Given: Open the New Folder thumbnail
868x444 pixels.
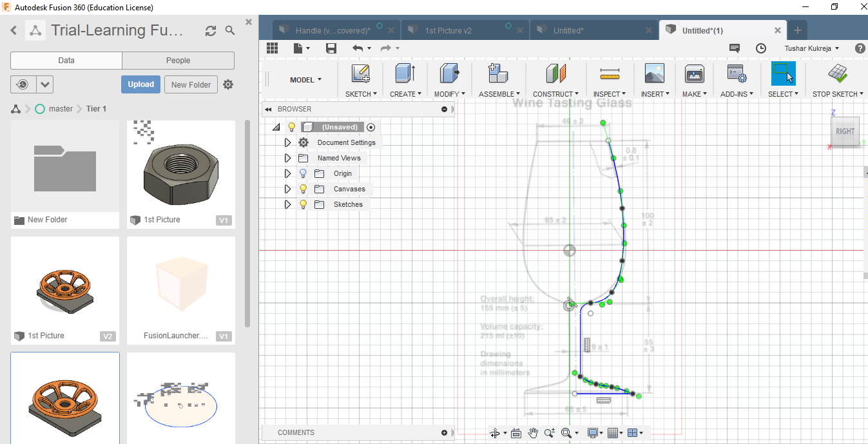Looking at the screenshot, I should [65, 168].
